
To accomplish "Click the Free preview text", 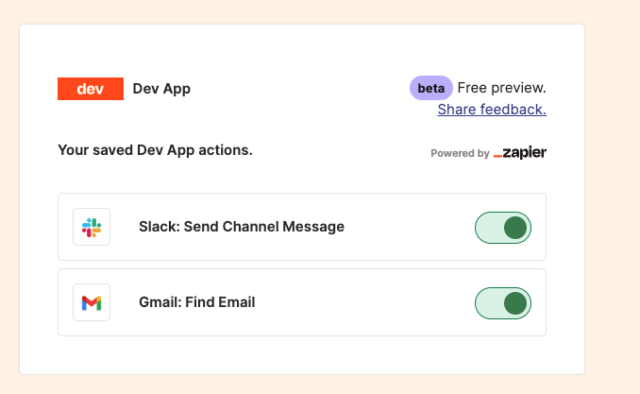I will point(502,88).
